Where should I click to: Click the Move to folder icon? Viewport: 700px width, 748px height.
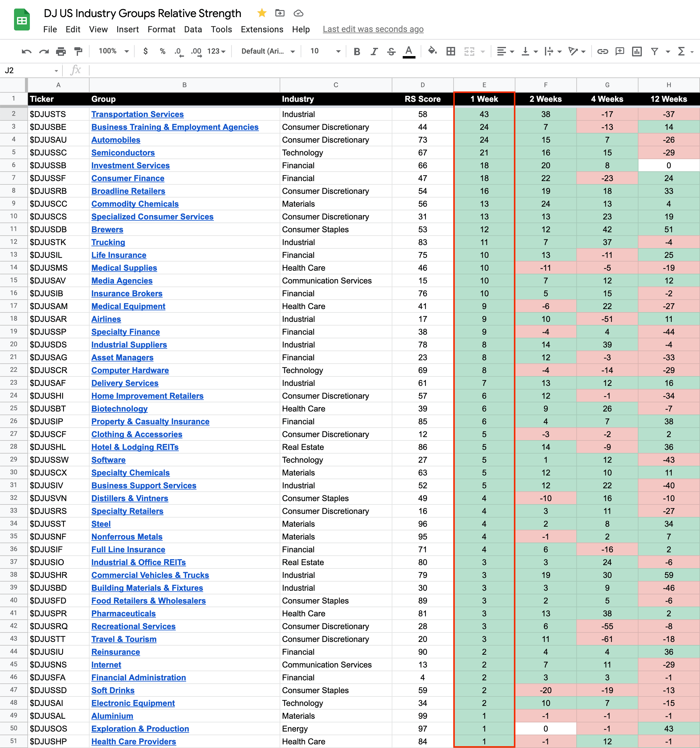pyautogui.click(x=280, y=13)
